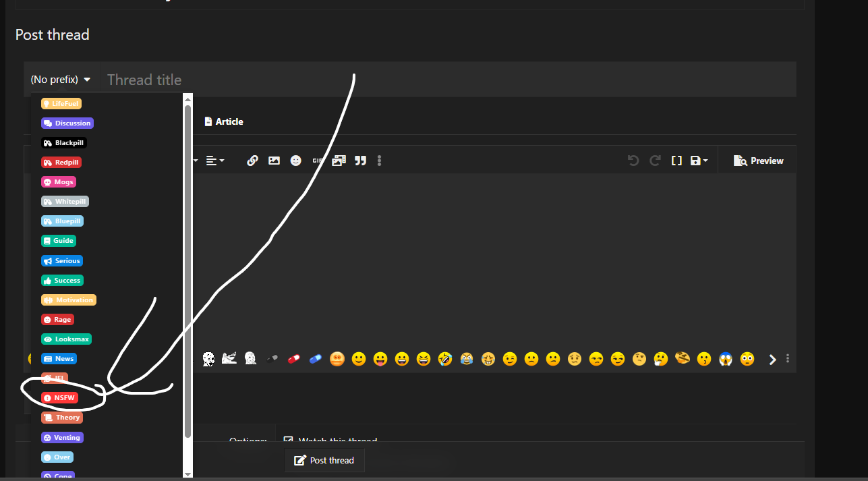Click the Post thread button
The image size is (868, 481).
tap(324, 460)
